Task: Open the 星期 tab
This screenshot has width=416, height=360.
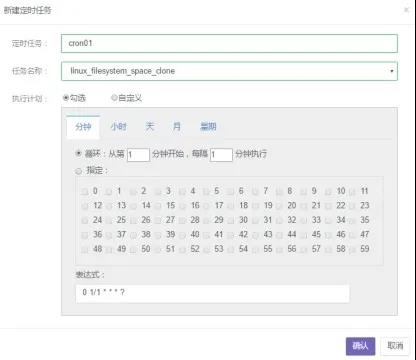Action: pyautogui.click(x=208, y=127)
